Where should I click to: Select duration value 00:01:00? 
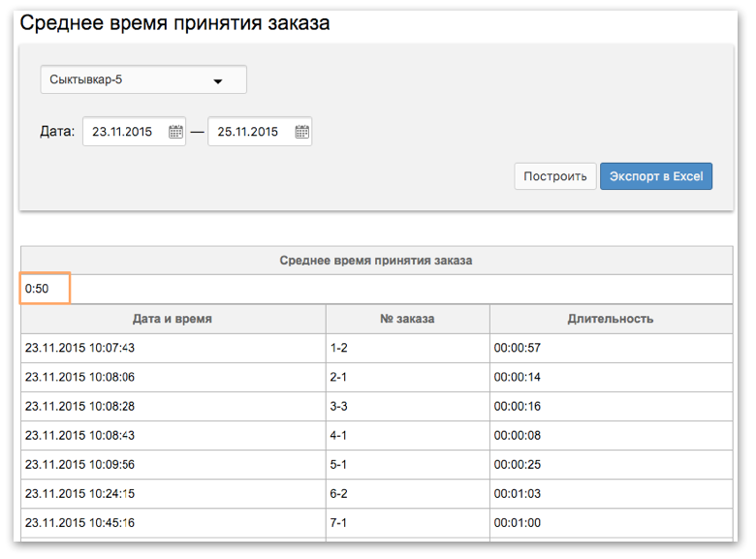coord(518,522)
